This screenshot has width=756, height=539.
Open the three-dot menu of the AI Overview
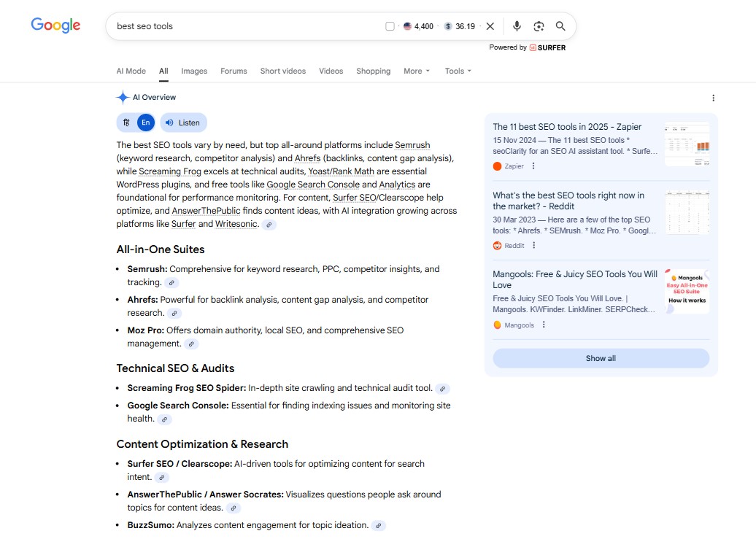[714, 98]
